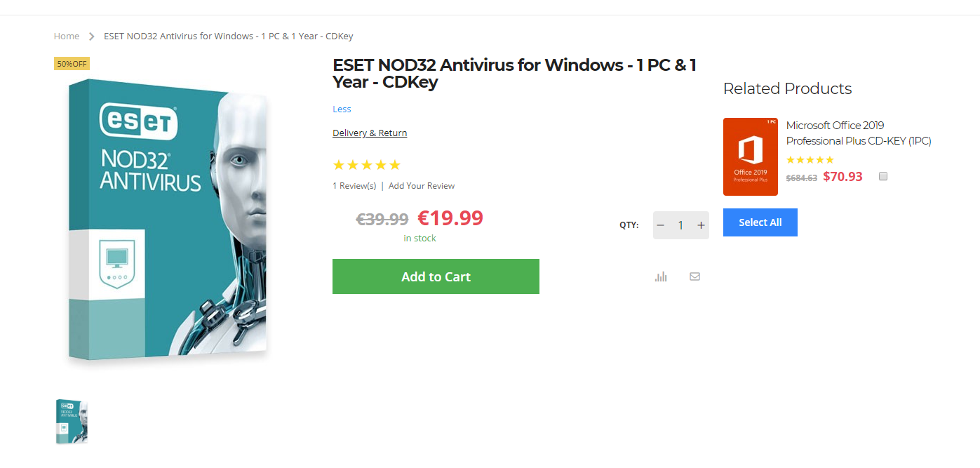Click the quantity input field

(x=680, y=225)
